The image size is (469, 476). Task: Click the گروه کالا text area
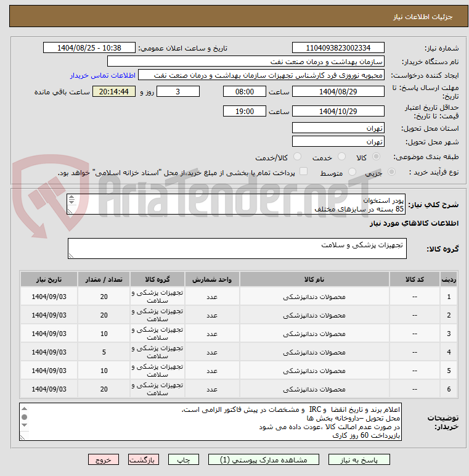pyautogui.click(x=237, y=248)
